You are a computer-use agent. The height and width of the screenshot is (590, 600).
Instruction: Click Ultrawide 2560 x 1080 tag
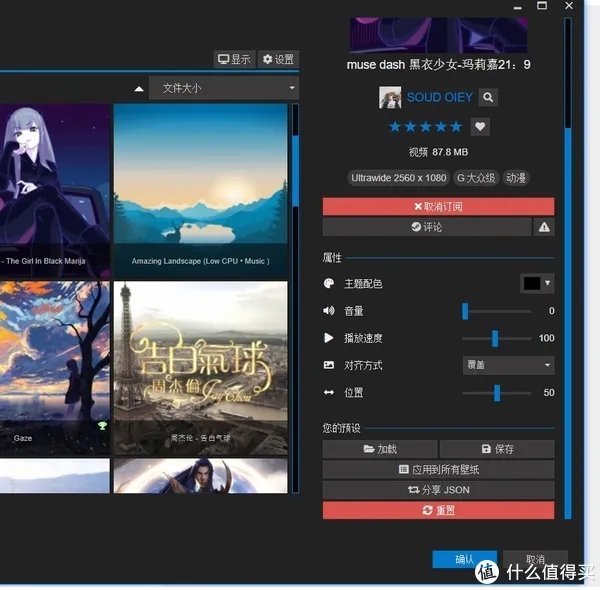pyautogui.click(x=398, y=178)
